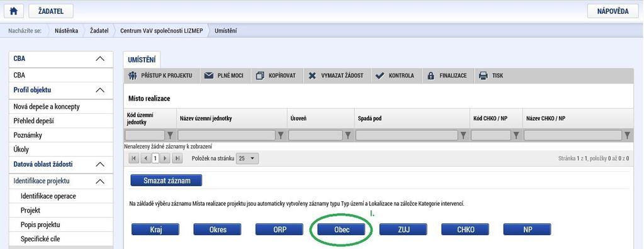Sort by Spadá pod column header
Screen dimensions: 644x249
click(370, 119)
